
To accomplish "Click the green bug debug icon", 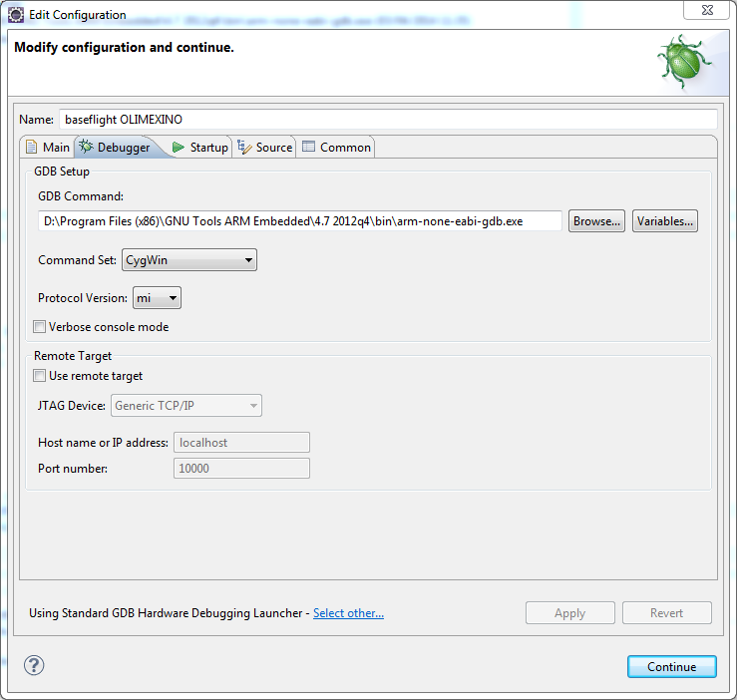I will click(684, 62).
